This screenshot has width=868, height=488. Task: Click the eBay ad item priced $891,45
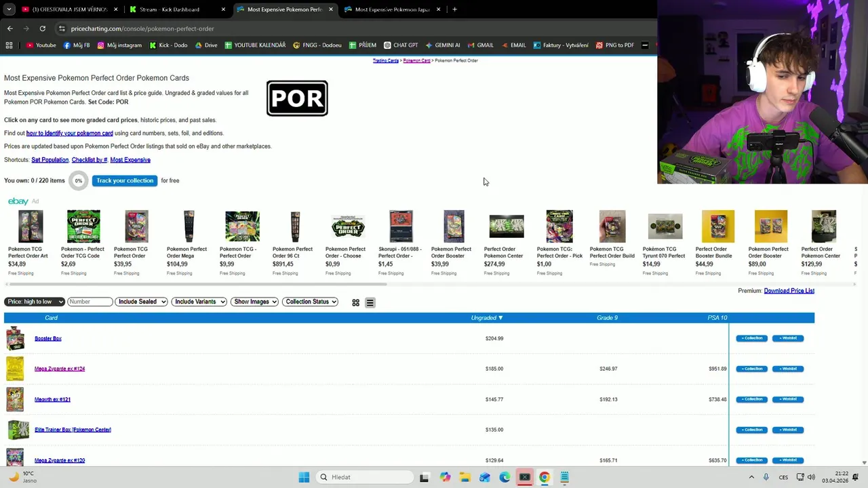pyautogui.click(x=295, y=243)
